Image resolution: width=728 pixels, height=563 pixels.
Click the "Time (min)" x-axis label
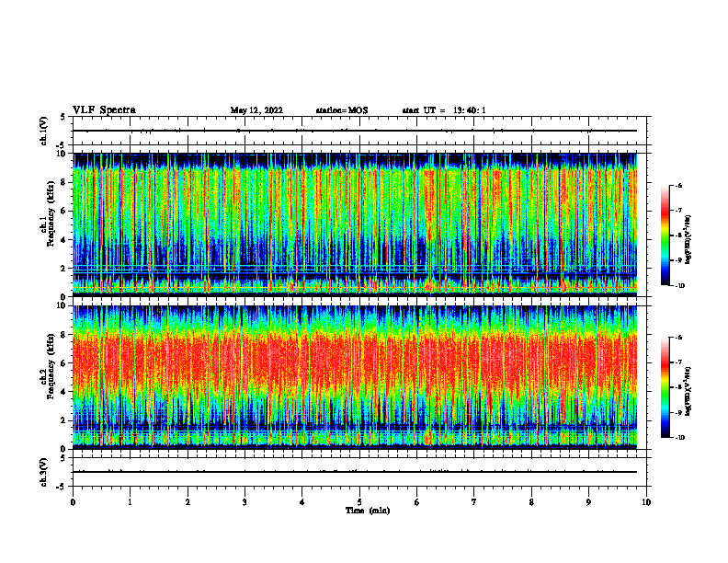click(368, 511)
